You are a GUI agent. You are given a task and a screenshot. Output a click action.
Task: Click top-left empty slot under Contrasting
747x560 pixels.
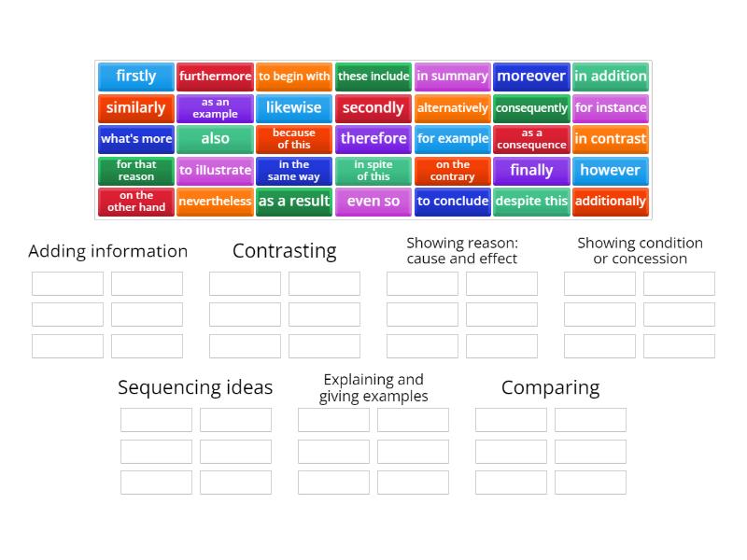(245, 284)
